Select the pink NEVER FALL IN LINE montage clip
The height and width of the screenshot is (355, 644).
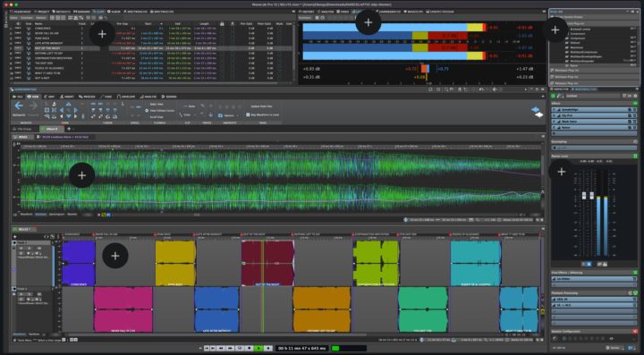coord(123,309)
